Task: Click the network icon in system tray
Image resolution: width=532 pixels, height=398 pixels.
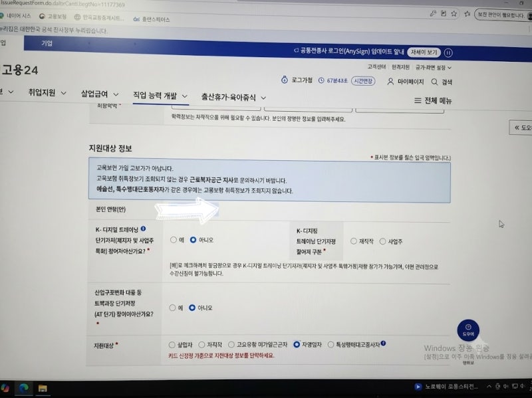Action: point(515,386)
